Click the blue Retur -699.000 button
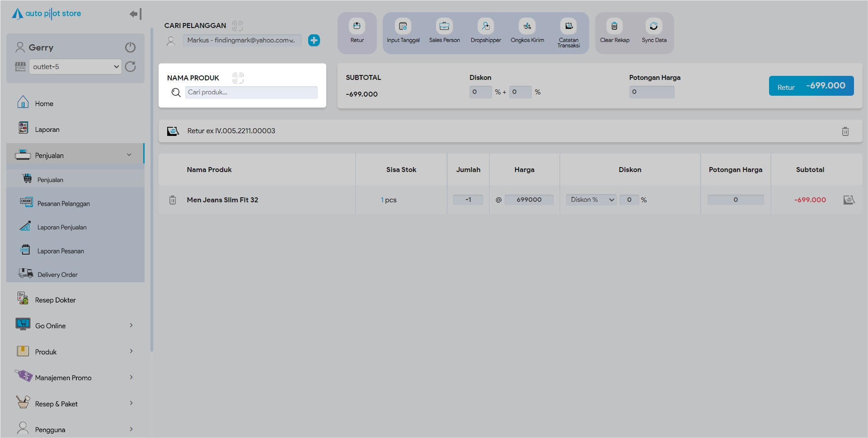The height and width of the screenshot is (438, 868). [811, 86]
